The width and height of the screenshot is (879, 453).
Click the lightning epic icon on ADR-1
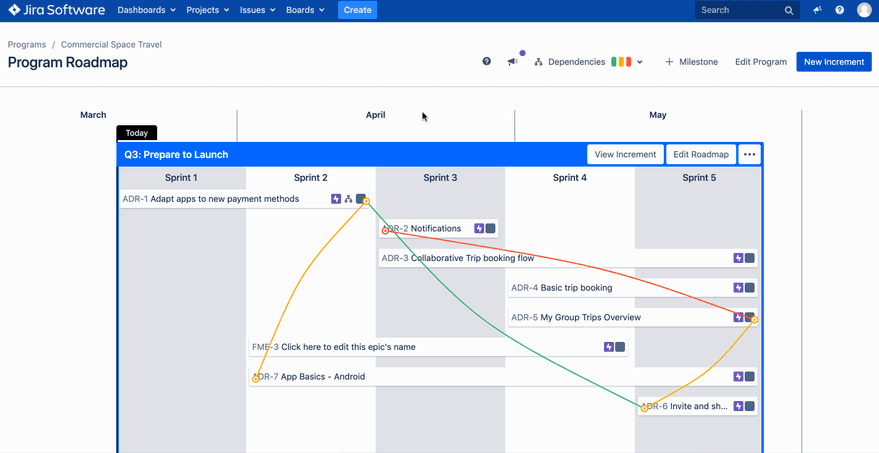[336, 198]
